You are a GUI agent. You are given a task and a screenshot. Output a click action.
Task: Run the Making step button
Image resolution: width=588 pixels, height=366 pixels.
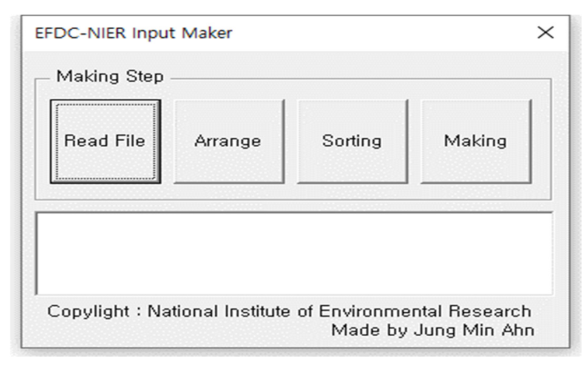coord(475,141)
